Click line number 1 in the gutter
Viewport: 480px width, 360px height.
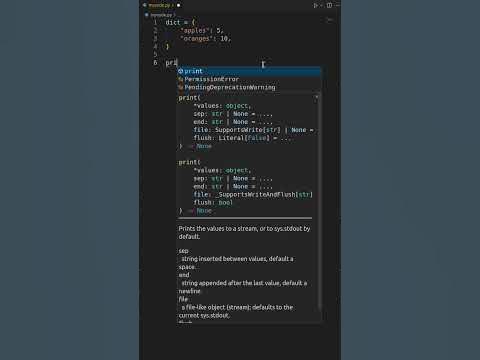coord(155,22)
